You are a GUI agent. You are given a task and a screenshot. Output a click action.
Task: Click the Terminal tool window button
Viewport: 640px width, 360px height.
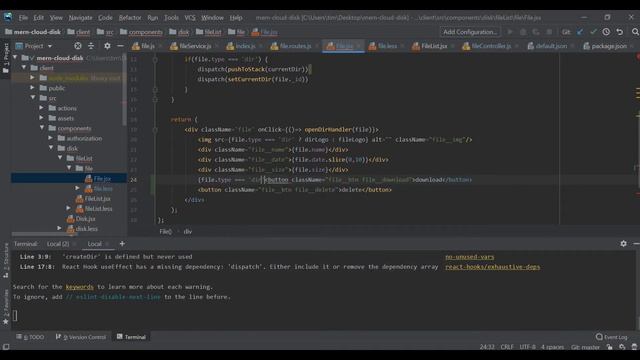pos(131,337)
